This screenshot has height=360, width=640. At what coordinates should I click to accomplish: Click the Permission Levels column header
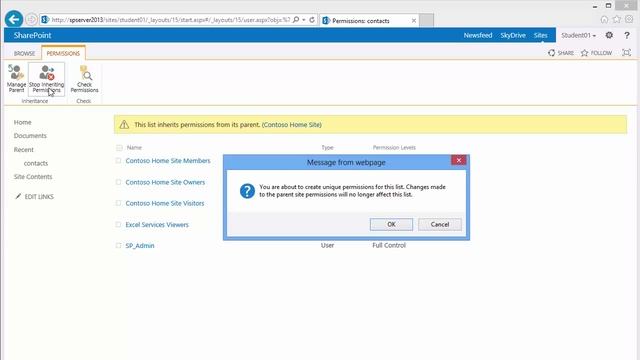click(394, 147)
